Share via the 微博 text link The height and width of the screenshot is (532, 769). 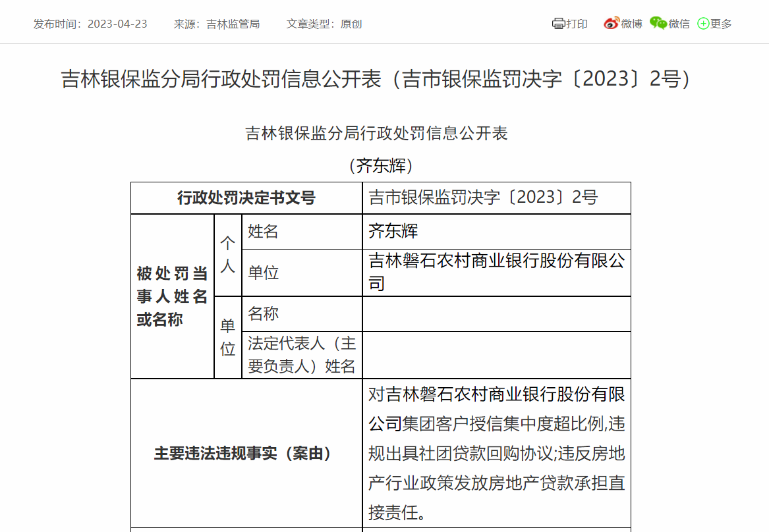click(x=631, y=24)
